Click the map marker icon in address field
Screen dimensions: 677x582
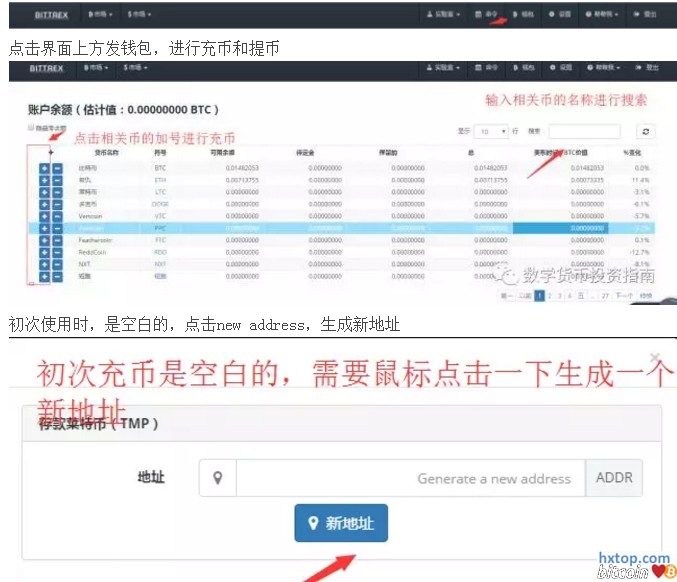[x=217, y=478]
